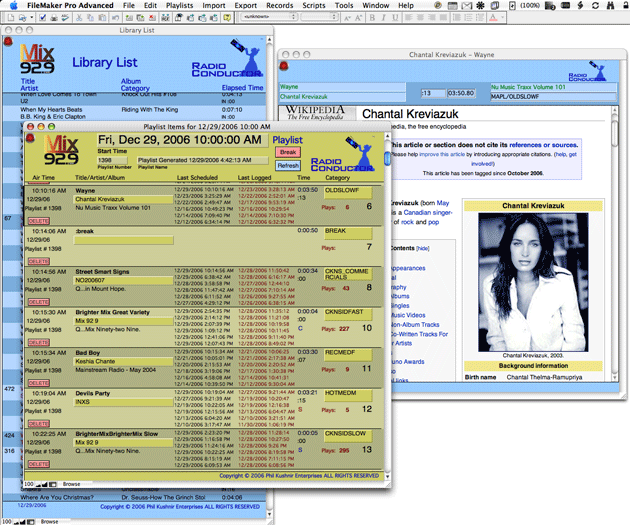Viewport: 630px width, 525px height.
Task: Open Browse mode popup in Playlist window
Action: [72, 484]
